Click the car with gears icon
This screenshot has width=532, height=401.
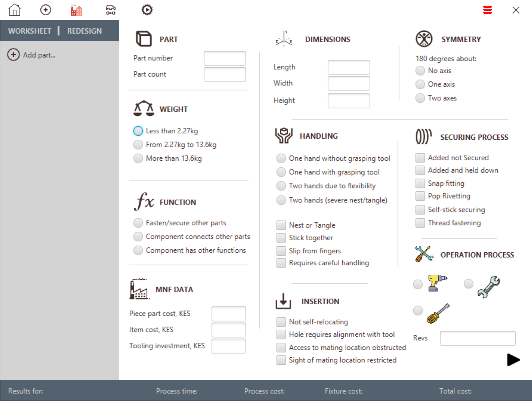[110, 10]
